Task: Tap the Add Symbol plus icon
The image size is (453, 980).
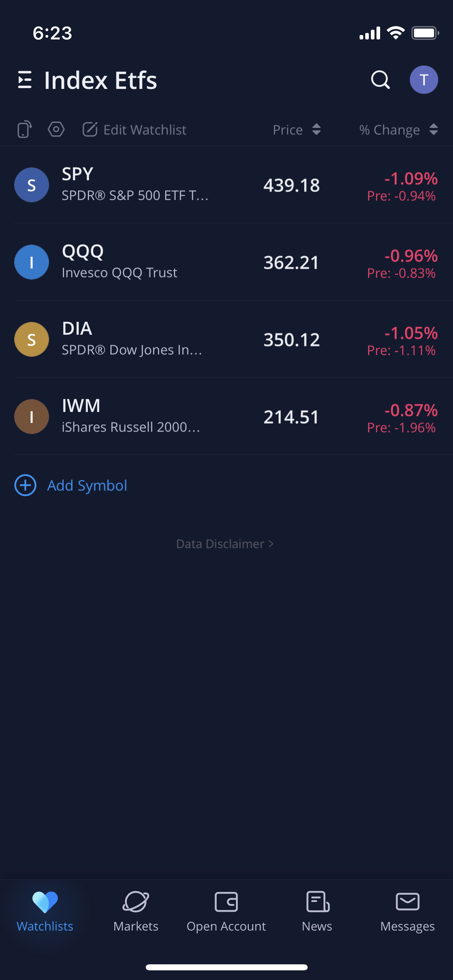Action: (x=25, y=485)
